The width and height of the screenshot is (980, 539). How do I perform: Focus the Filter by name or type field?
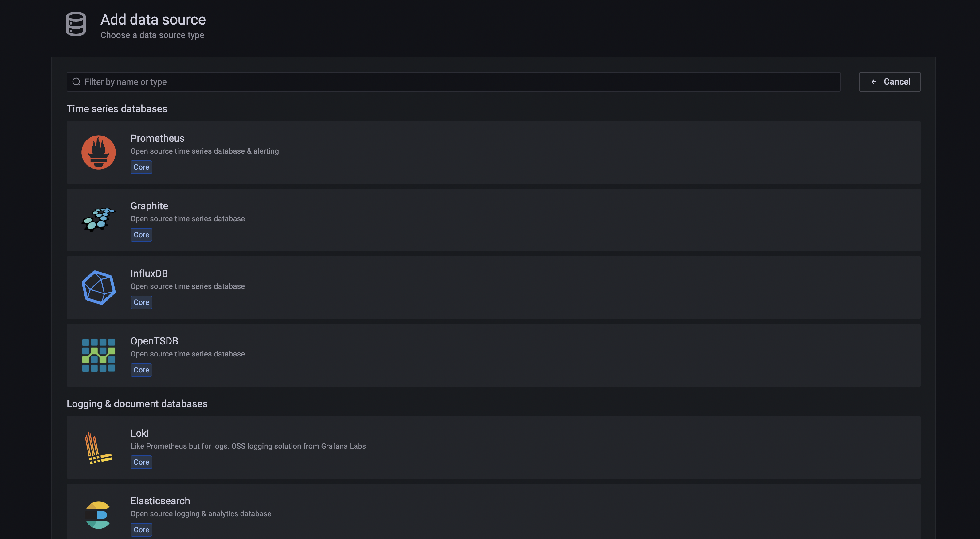453,82
